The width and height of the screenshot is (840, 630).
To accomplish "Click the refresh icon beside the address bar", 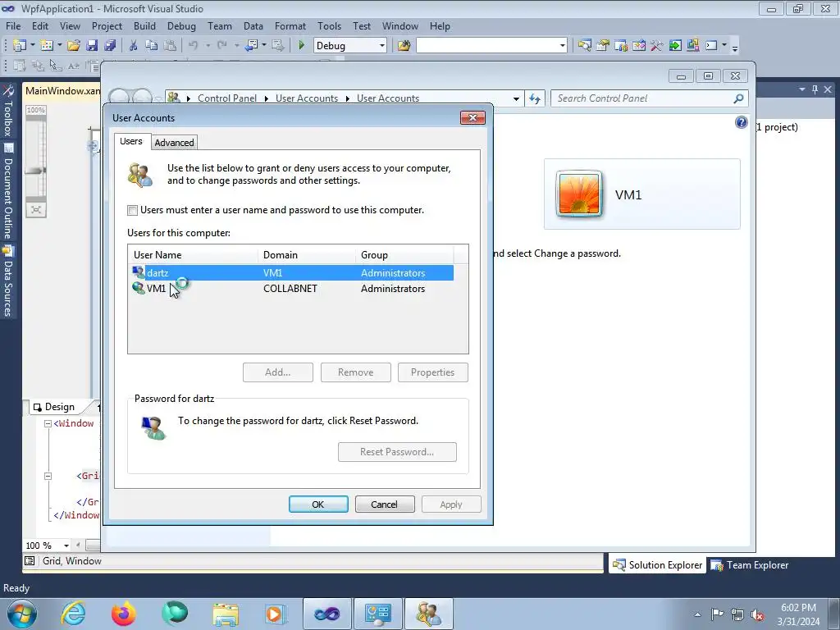I will tap(535, 98).
